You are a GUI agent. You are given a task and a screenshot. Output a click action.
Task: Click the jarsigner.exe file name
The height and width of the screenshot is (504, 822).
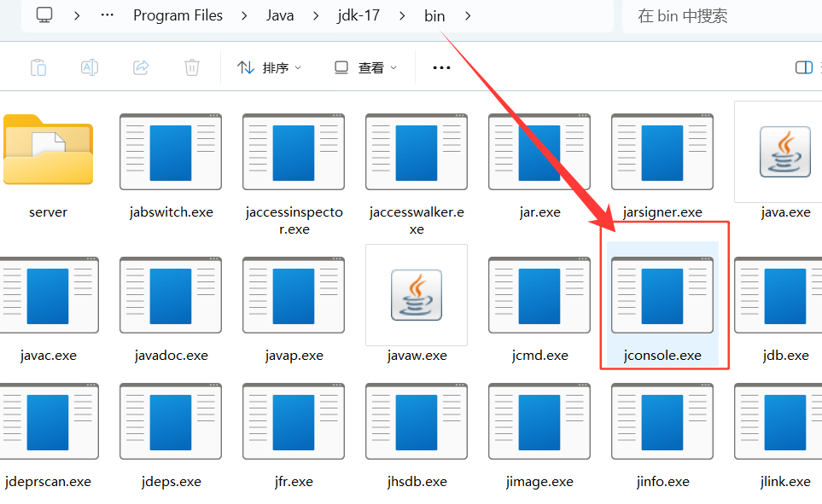(662, 212)
